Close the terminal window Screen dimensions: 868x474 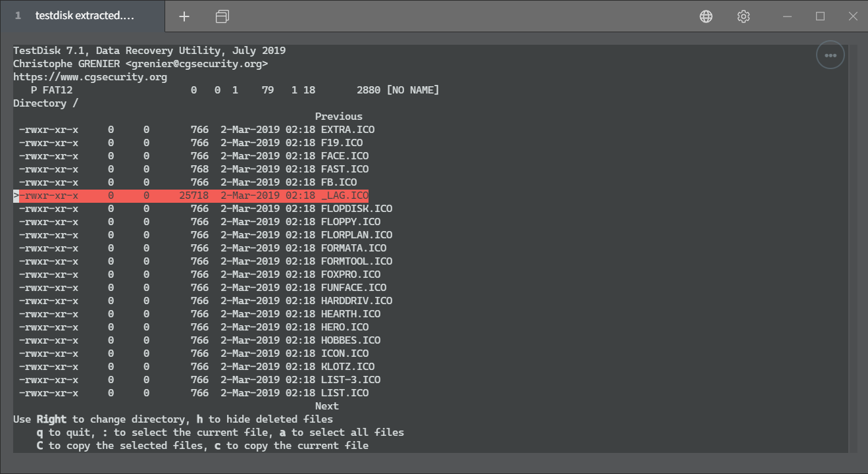point(853,16)
